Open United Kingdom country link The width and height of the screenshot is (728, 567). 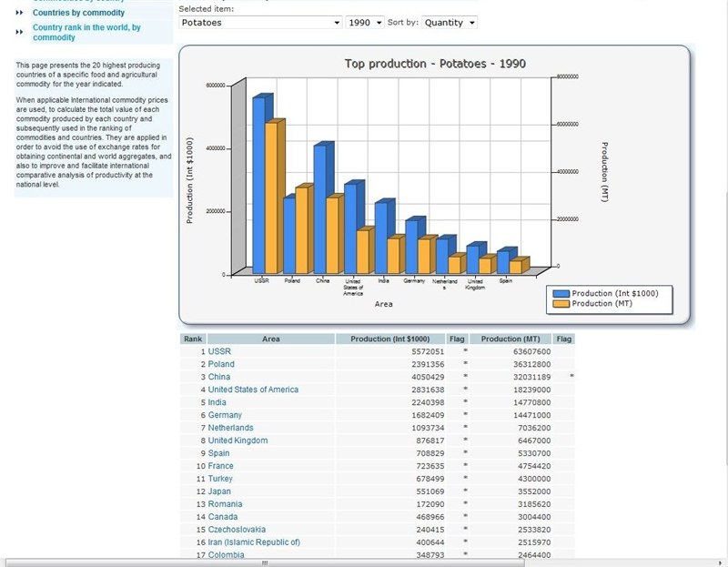pos(238,440)
